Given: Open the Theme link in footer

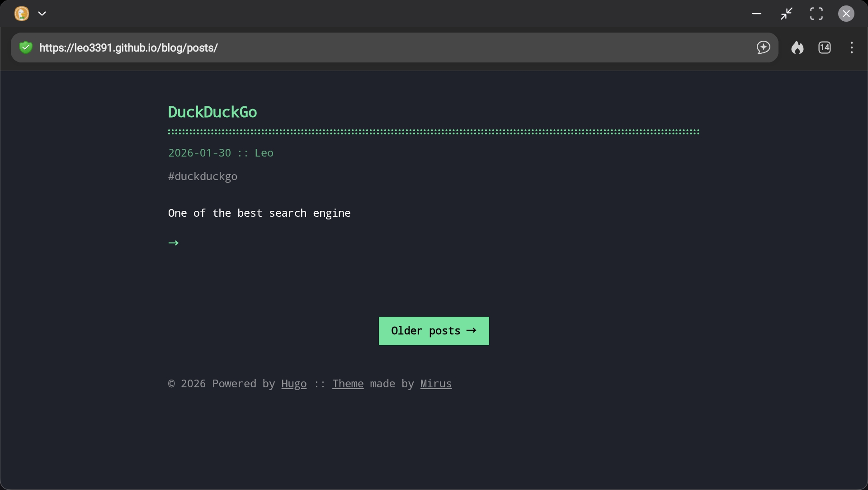Looking at the screenshot, I should coord(348,384).
